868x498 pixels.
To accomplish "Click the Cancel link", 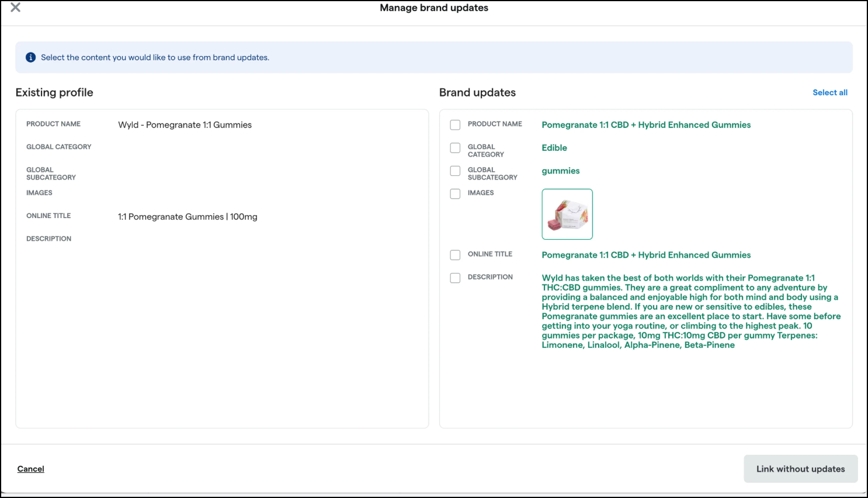I will [x=31, y=469].
